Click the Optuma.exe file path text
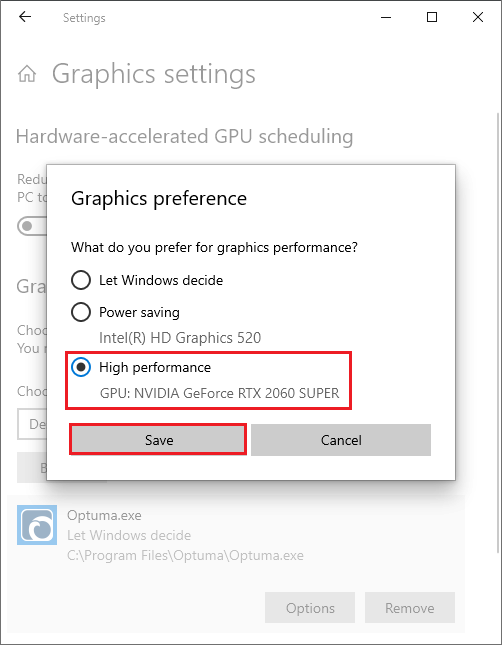This screenshot has height=645, width=502. click(185, 555)
